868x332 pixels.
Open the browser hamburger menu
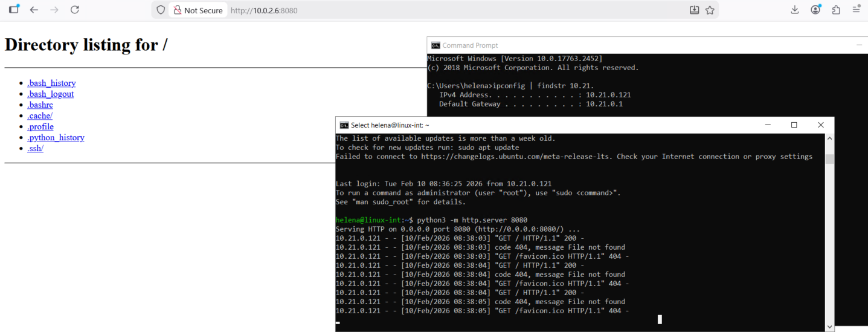point(856,10)
